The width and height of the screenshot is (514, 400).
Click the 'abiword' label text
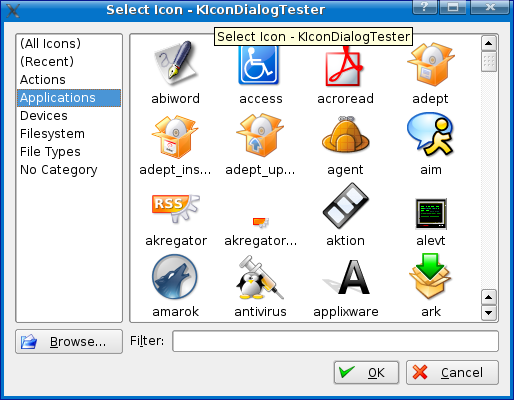pos(175,99)
